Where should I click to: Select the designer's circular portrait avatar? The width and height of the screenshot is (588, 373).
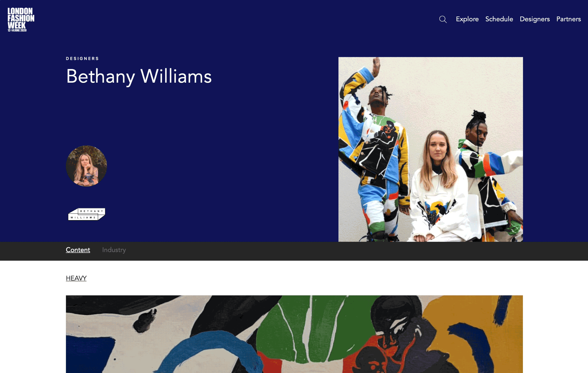point(87,166)
